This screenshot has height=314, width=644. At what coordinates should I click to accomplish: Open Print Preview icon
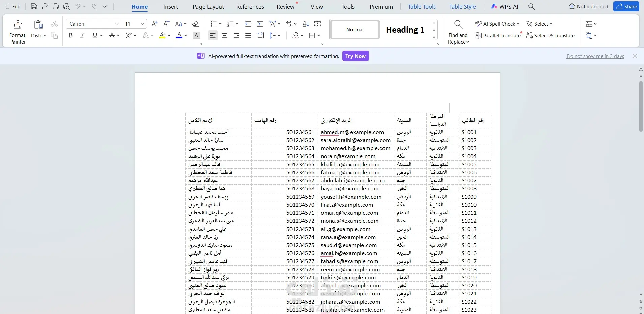pos(66,6)
